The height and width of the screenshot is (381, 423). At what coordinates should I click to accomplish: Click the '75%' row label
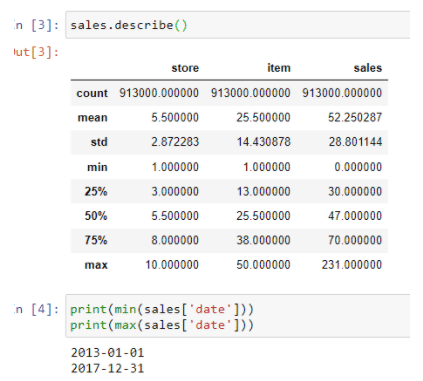(x=96, y=240)
